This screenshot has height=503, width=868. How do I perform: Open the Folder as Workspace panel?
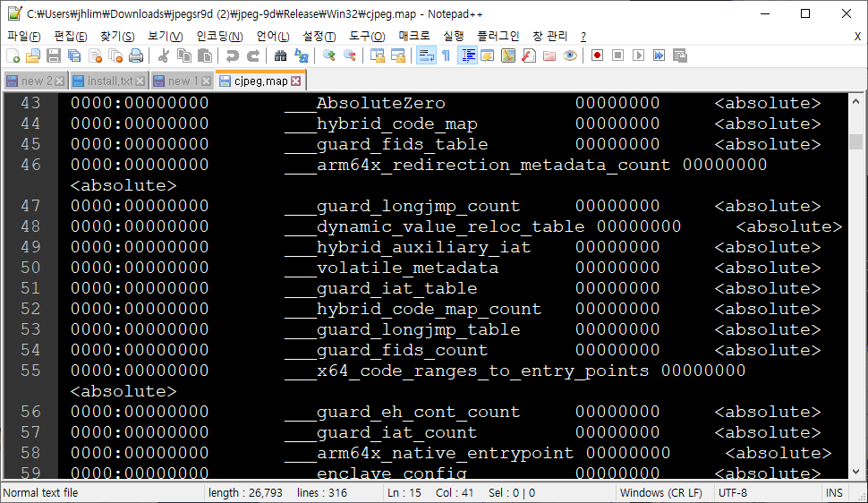pyautogui.click(x=549, y=56)
